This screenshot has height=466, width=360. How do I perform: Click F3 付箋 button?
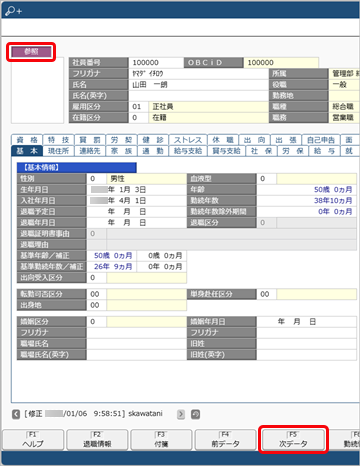pos(161,440)
